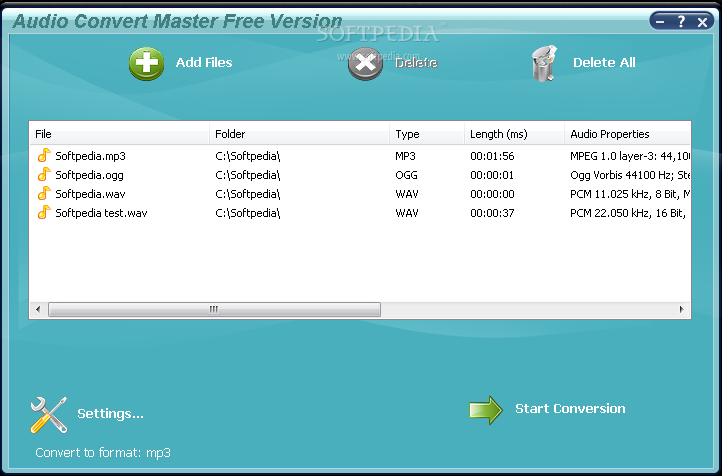Click the Delete All label
This screenshot has width=722, height=476.
point(604,62)
